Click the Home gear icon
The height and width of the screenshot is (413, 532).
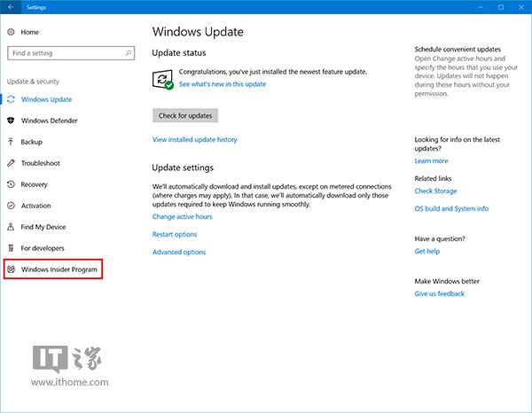pyautogui.click(x=11, y=32)
